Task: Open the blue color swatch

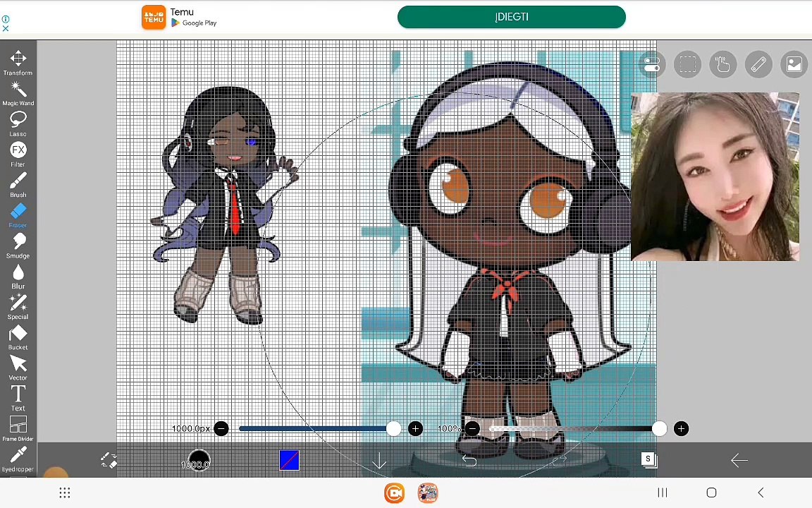Action: click(x=289, y=460)
